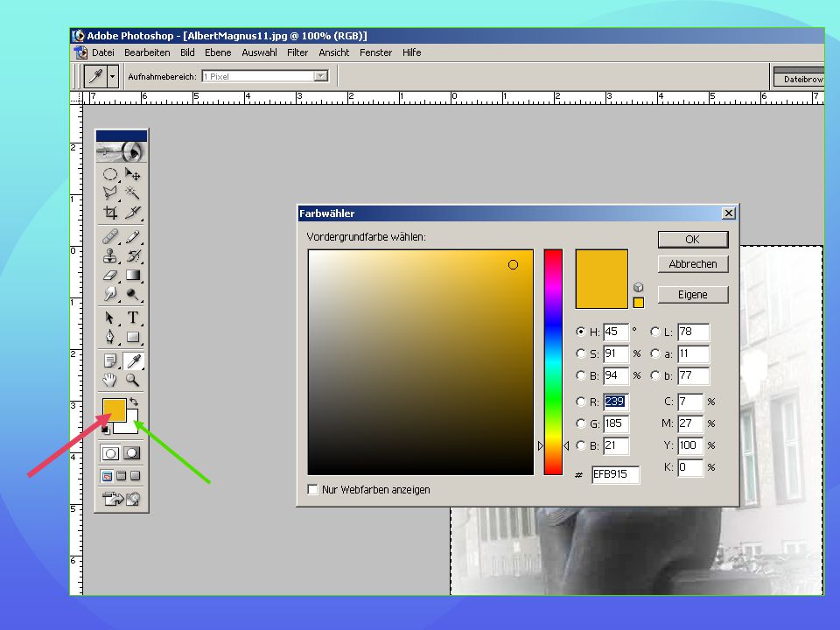
Task: Enable Nur Webfarben anzeigen checkbox
Action: pyautogui.click(x=313, y=489)
